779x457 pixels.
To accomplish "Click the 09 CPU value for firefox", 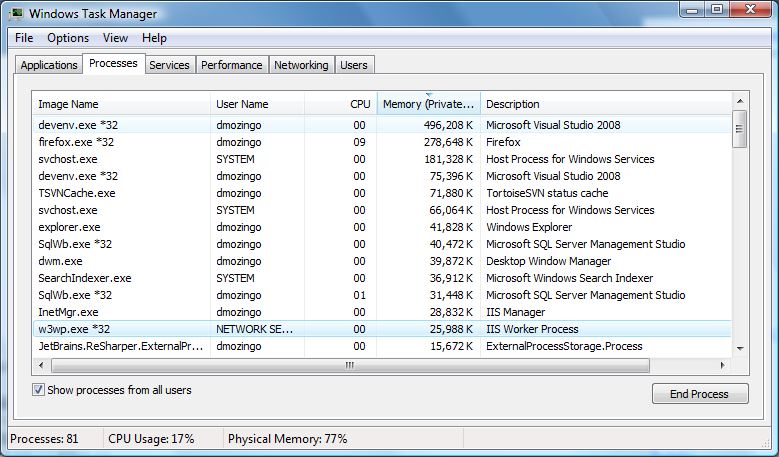I will pyautogui.click(x=359, y=142).
